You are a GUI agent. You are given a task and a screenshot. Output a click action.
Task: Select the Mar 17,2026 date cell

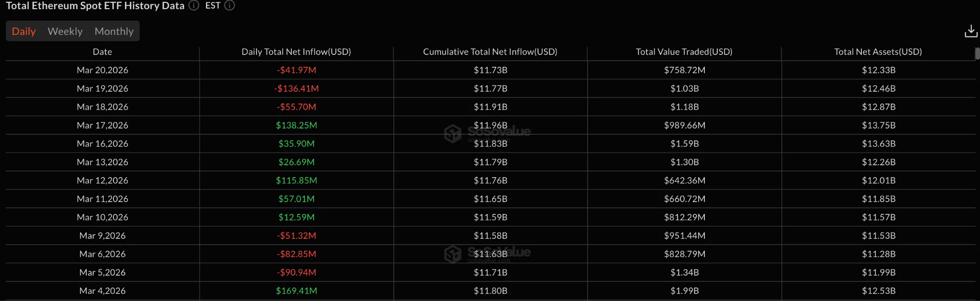102,125
